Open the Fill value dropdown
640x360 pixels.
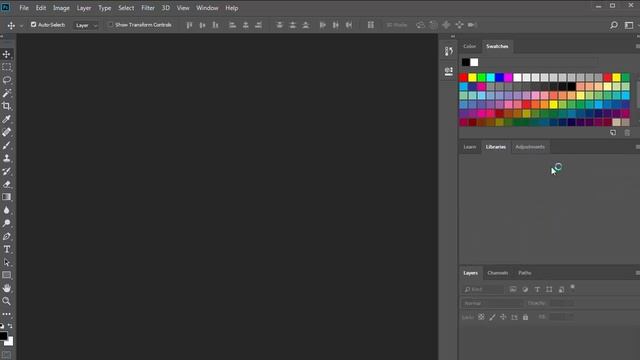pyautogui.click(x=562, y=317)
